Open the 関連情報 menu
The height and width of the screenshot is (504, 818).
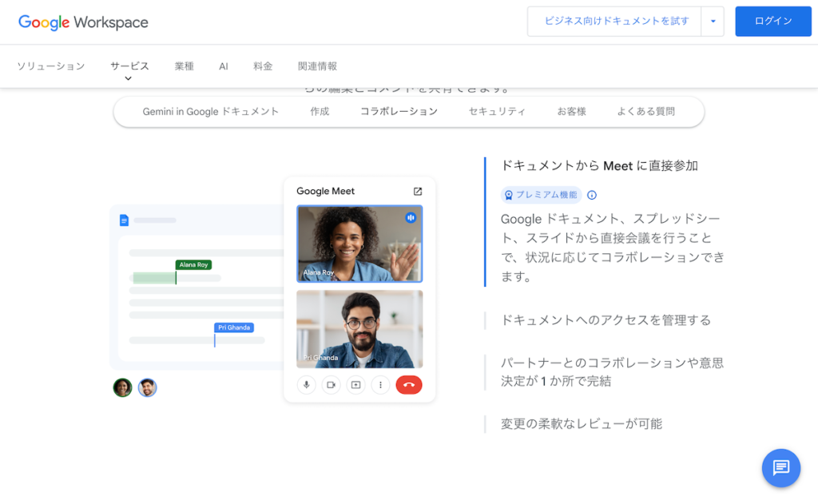point(317,66)
